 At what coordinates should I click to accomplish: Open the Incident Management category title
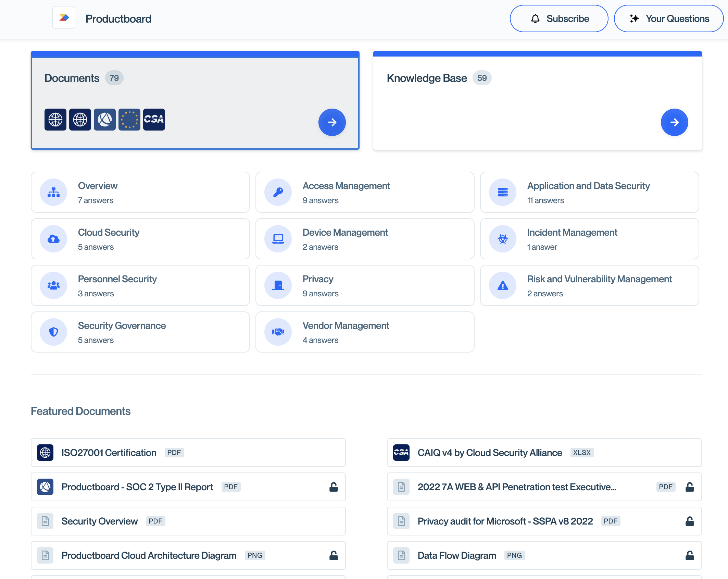coord(572,232)
